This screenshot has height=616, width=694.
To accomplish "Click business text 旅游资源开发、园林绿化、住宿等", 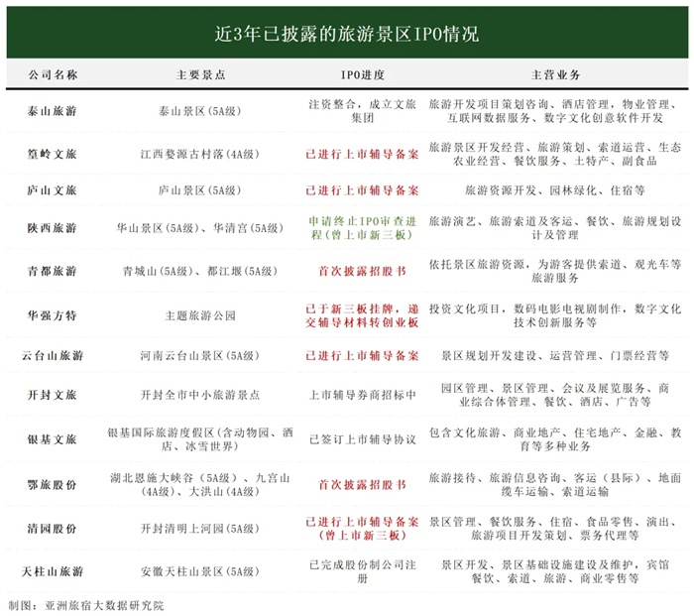I will click(x=555, y=190).
